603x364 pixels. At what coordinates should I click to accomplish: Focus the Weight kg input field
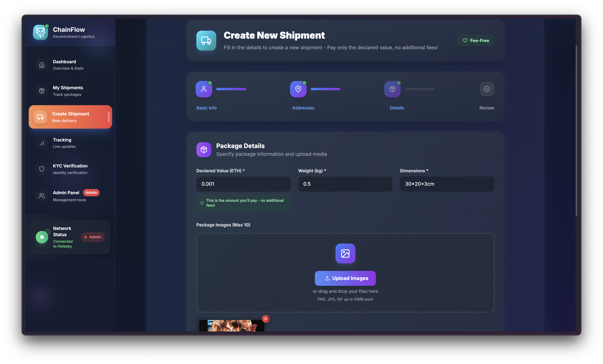345,184
